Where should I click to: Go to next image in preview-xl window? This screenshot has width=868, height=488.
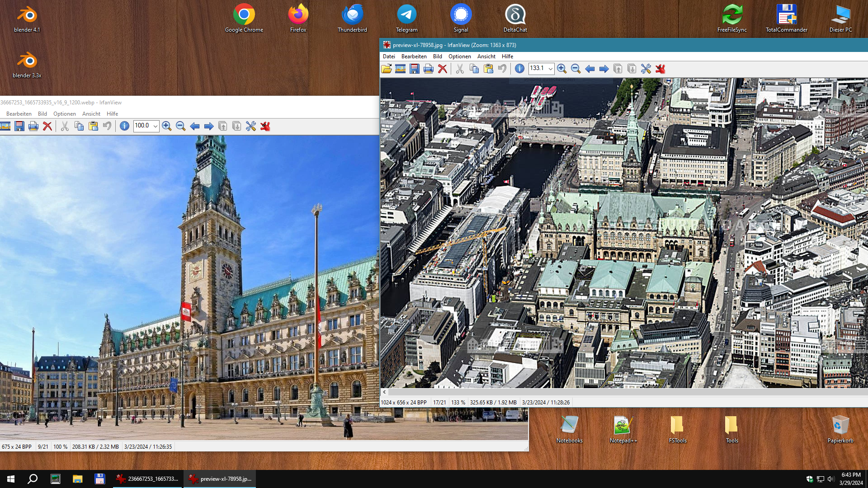coord(604,69)
